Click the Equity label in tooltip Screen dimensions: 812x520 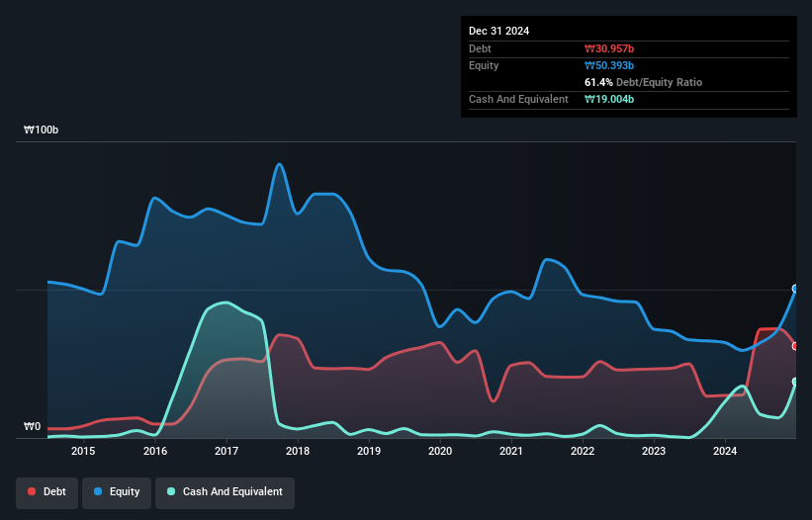pyautogui.click(x=484, y=65)
